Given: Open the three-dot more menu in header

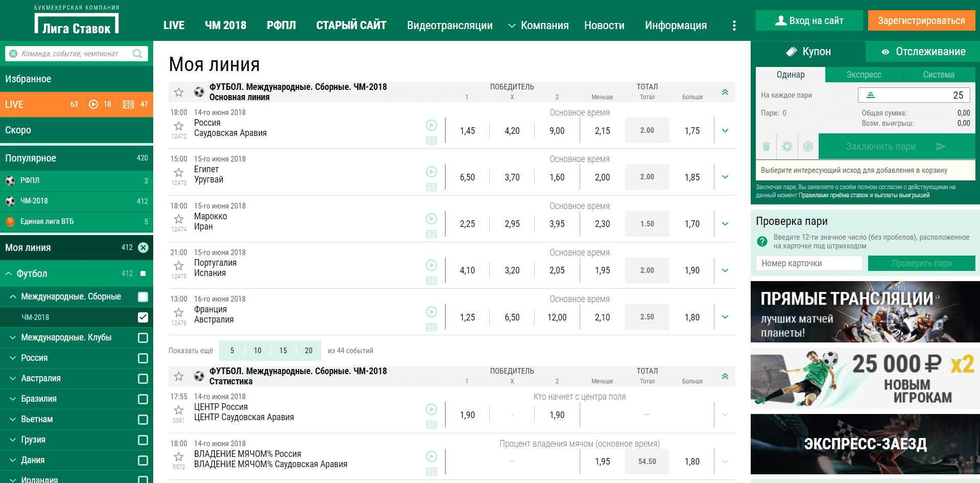Looking at the screenshot, I should coord(734,26).
